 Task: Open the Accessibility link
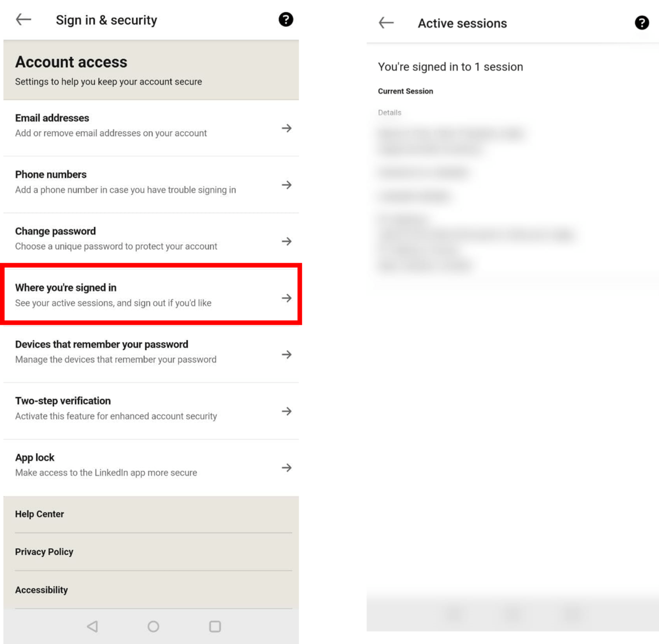click(41, 590)
